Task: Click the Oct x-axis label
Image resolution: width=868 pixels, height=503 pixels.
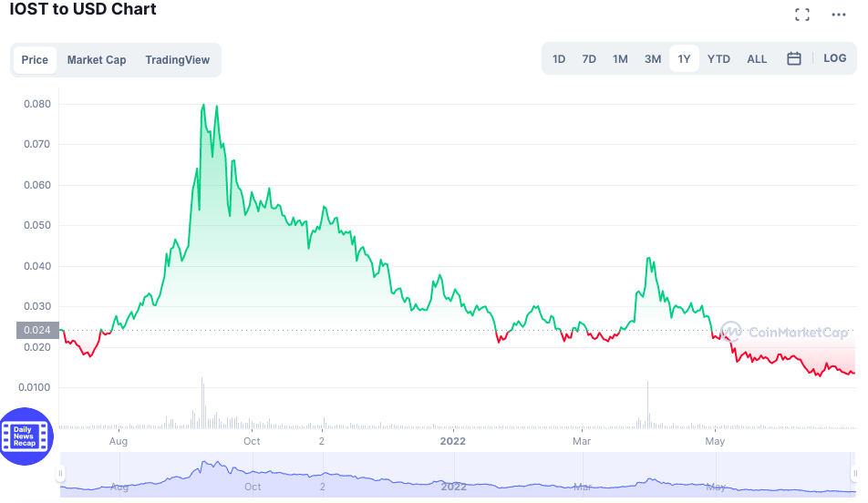Action: 252,441
